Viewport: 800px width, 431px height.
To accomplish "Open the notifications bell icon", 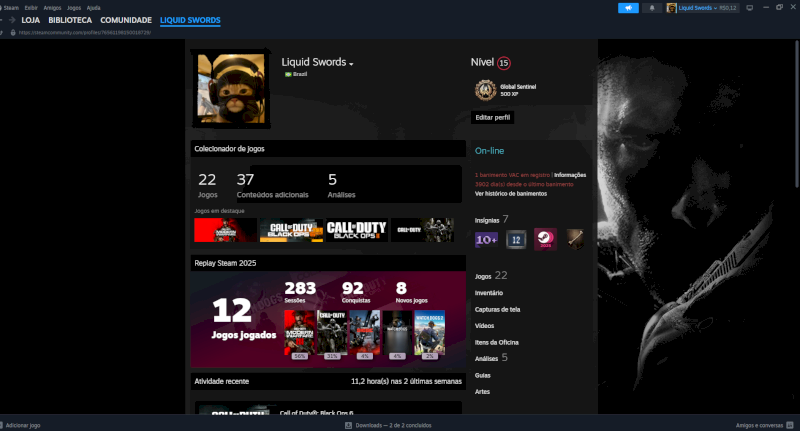I will [x=652, y=8].
